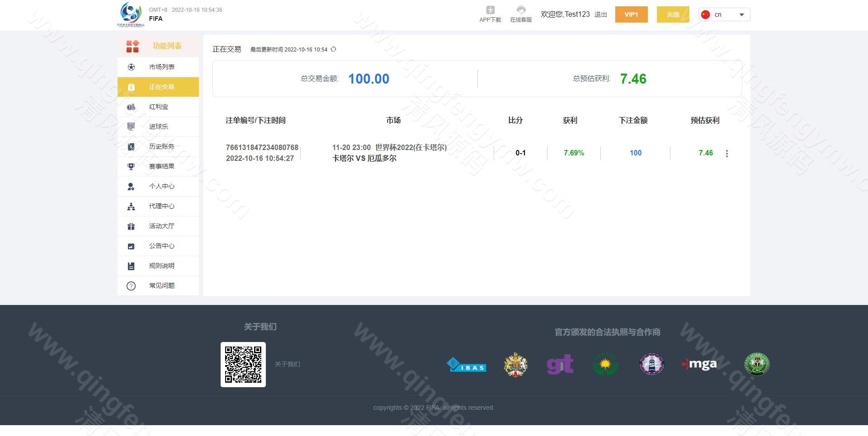Screen dimensions: 868x436
Task: Select the VIP1 badge button
Action: pos(631,14)
